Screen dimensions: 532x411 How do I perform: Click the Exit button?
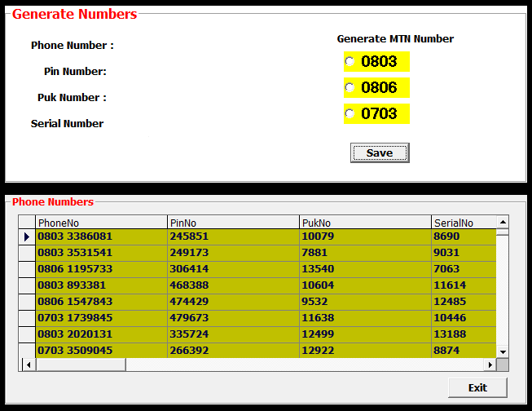[477, 387]
